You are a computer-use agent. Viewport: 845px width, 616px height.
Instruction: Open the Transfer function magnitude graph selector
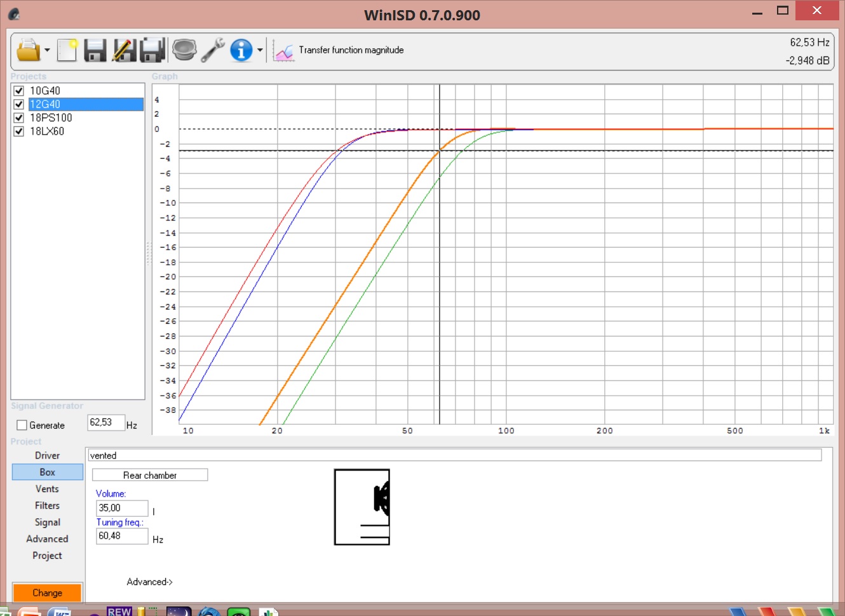coord(351,50)
